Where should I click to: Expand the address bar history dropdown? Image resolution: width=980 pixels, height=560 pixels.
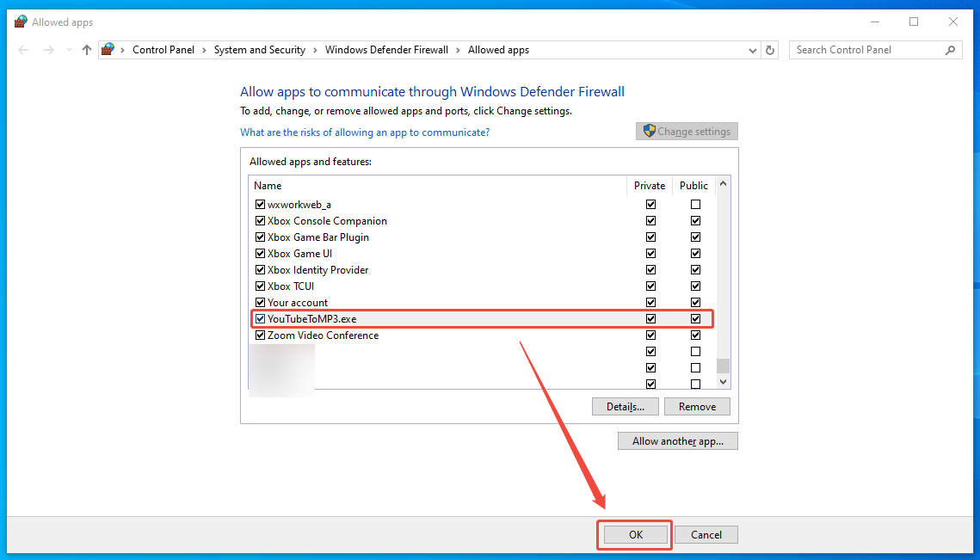tap(753, 50)
